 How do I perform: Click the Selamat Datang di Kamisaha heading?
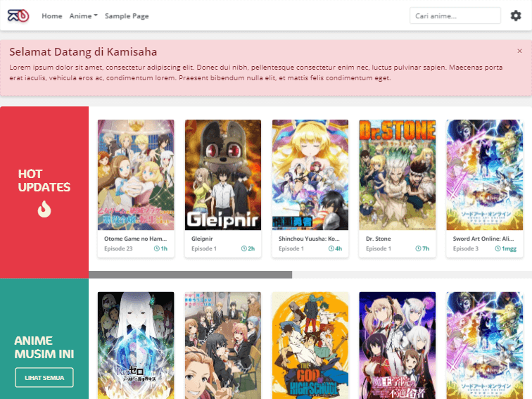pos(83,52)
